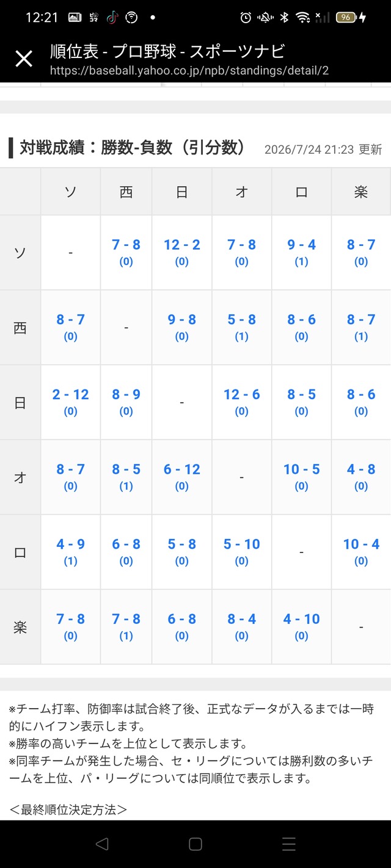Viewport: 391px width, 868px height.
Task: Open recent apps via menu lines icon
Action: click(289, 844)
